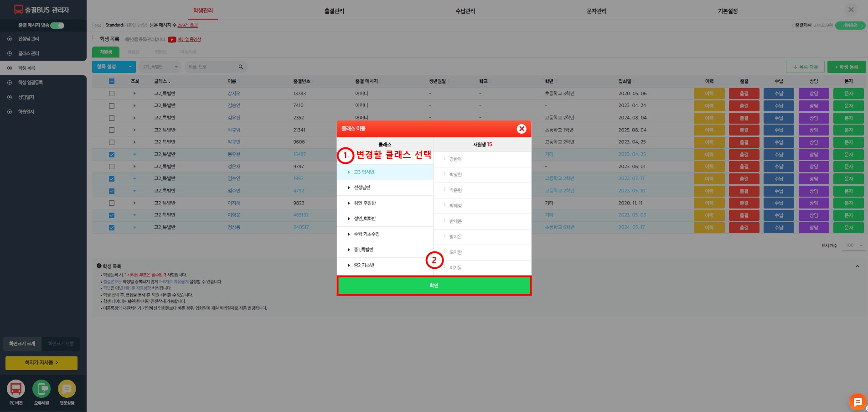Click the 최저가 자사몰 button

click(41, 363)
